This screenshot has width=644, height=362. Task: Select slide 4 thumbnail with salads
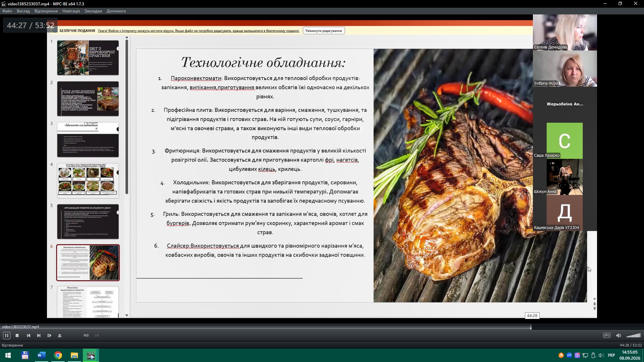point(88,181)
